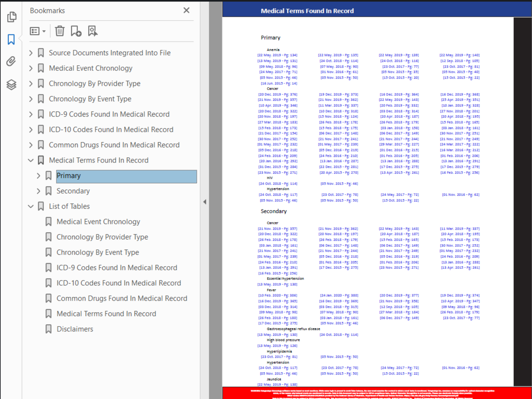This screenshot has width=532, height=399.
Task: Open Medical Terms bookmark under List of Tables
Action: (106, 314)
